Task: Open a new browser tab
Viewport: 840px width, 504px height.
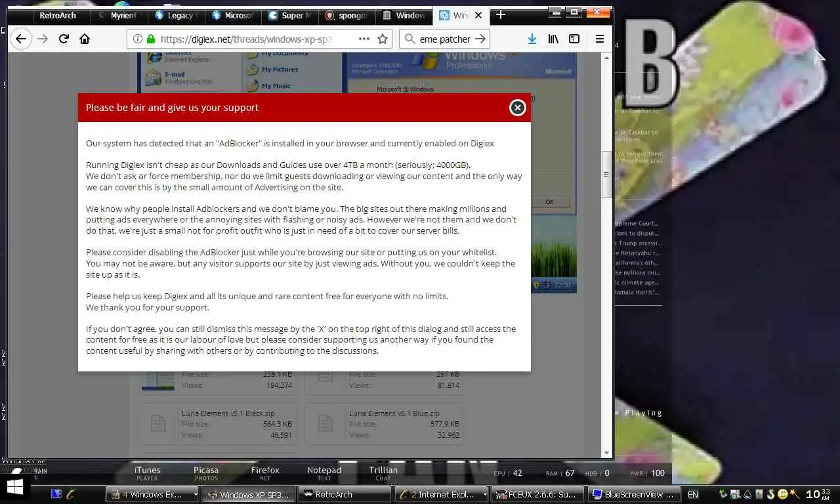Action: pos(501,14)
